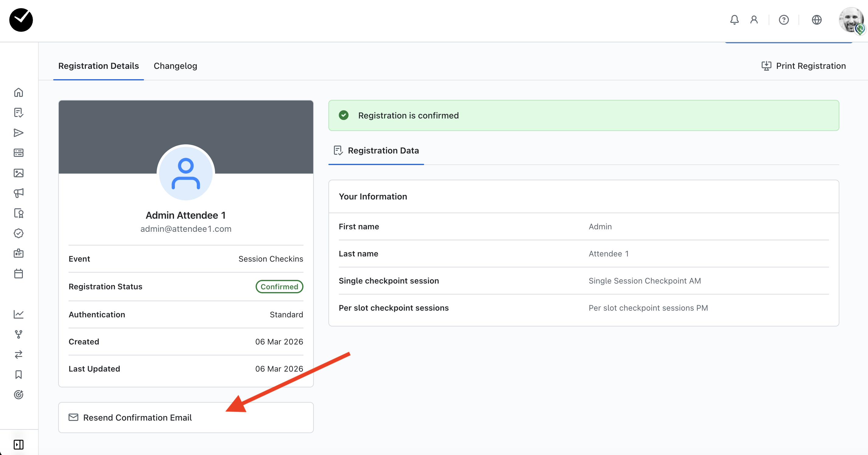
Task: Click the image gallery sidebar icon
Action: [19, 173]
